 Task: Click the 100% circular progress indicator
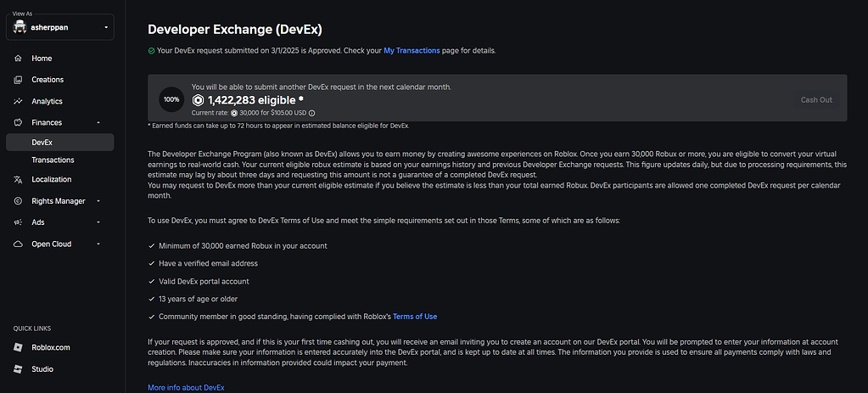(171, 99)
